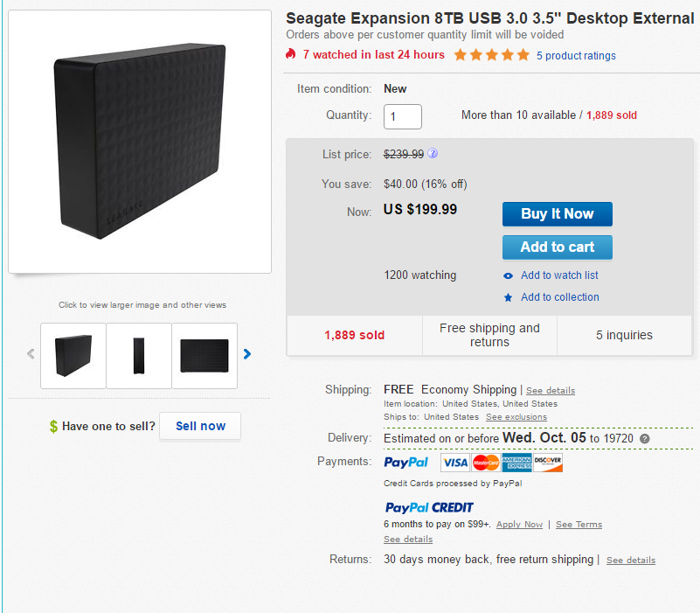Select the side-view drive thumbnail
The height and width of the screenshot is (613, 700).
138,356
